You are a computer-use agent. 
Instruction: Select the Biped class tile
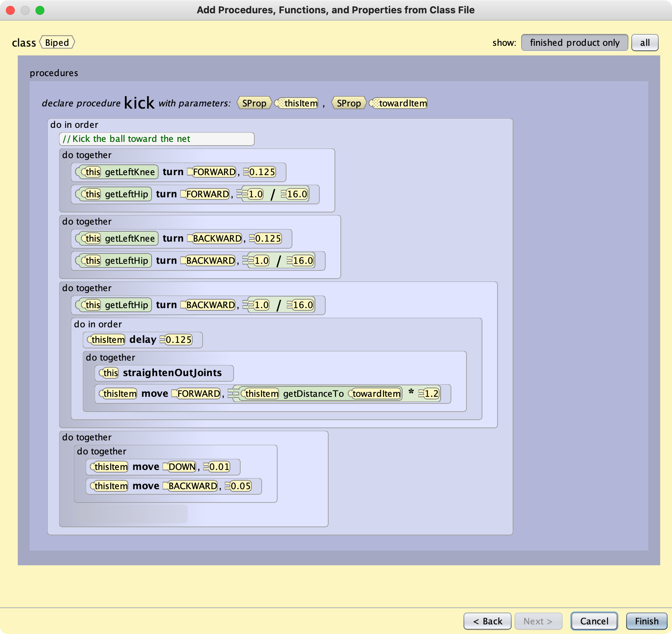point(57,42)
